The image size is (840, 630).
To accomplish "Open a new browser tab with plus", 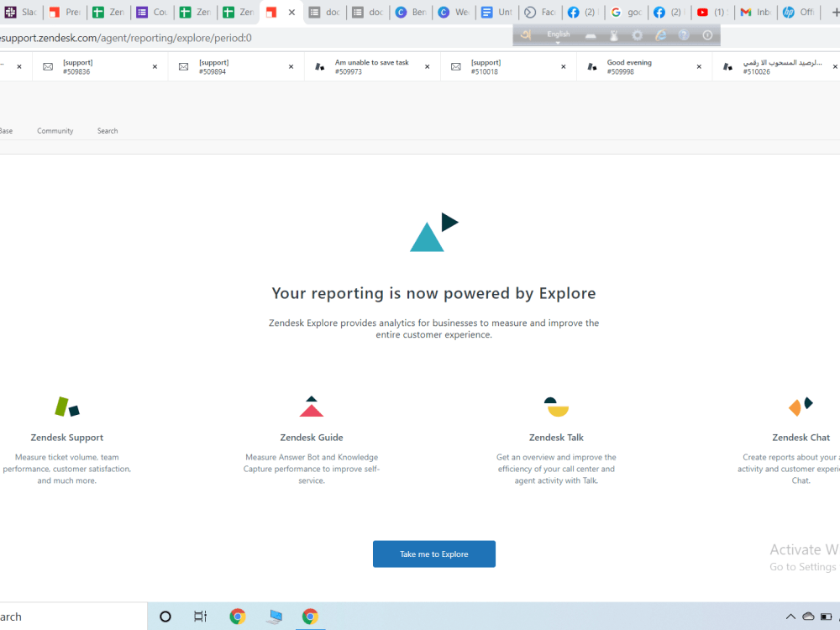I will click(835, 12).
